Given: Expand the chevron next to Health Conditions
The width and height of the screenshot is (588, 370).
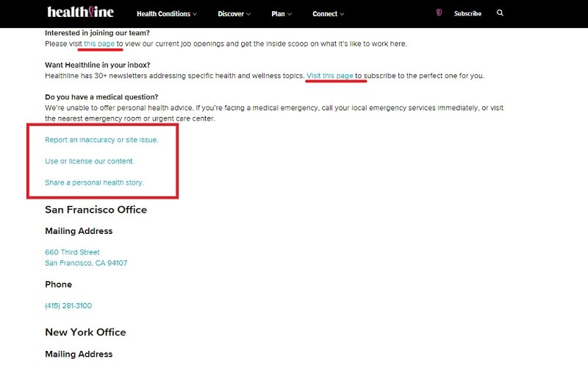Looking at the screenshot, I should [195, 14].
